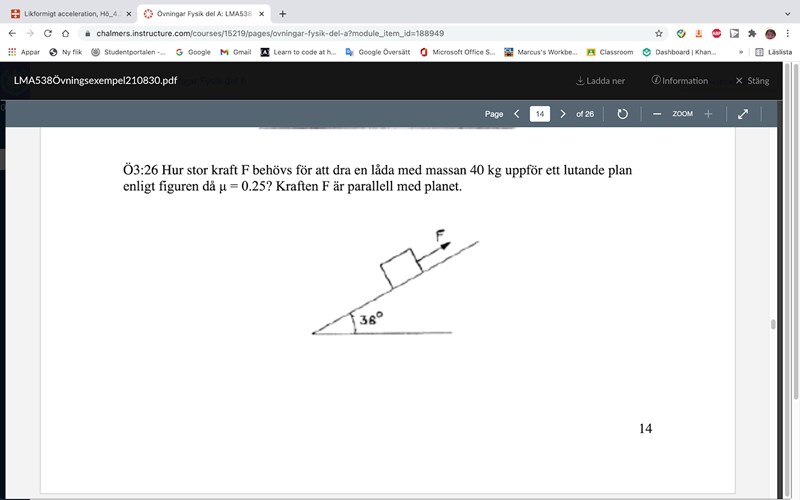This screenshot has width=800, height=500.
Task: Switch to Likformigt acceleration tab
Action: 70,14
